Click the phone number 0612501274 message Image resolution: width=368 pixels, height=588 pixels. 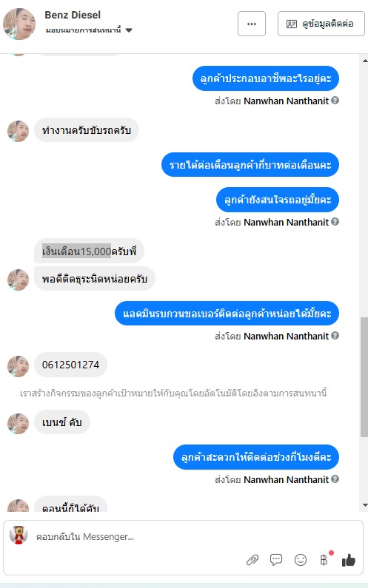pyautogui.click(x=70, y=365)
